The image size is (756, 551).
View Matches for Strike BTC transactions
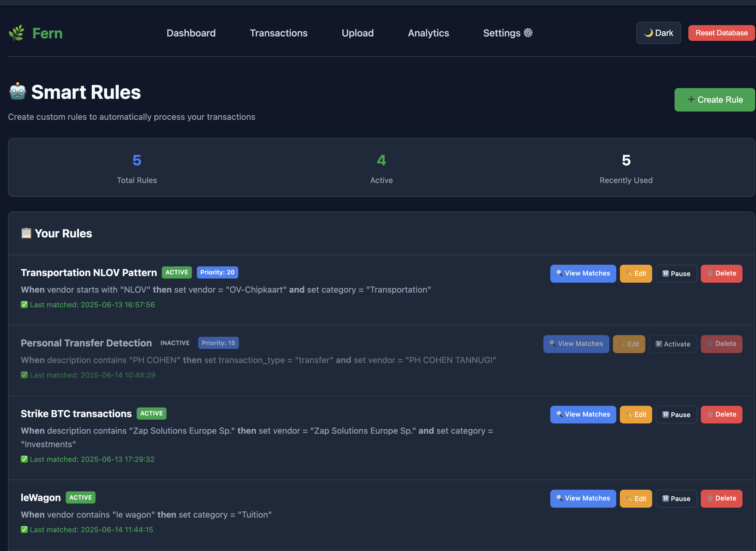[583, 415]
